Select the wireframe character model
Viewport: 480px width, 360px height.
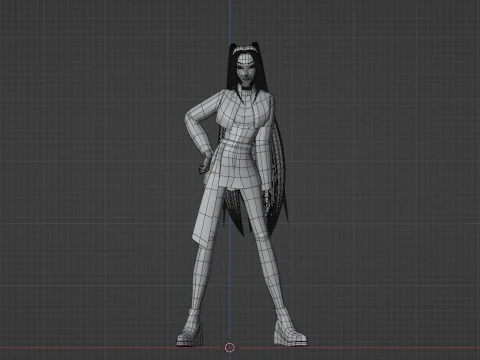click(241, 194)
